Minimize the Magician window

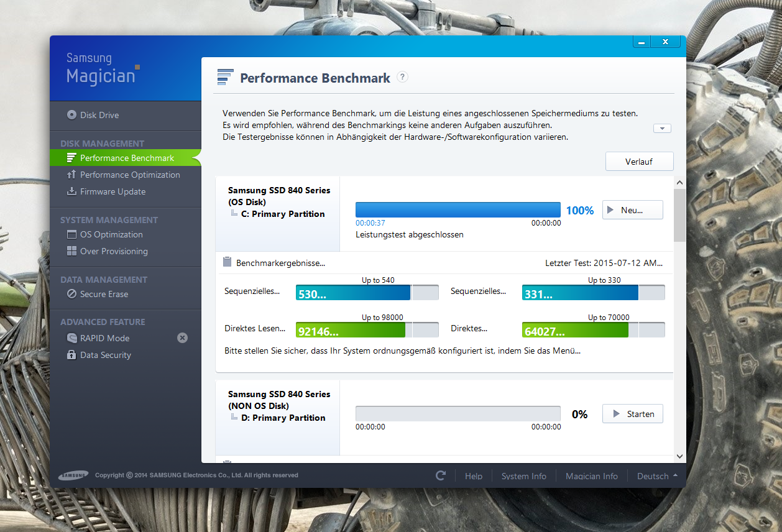click(x=642, y=42)
